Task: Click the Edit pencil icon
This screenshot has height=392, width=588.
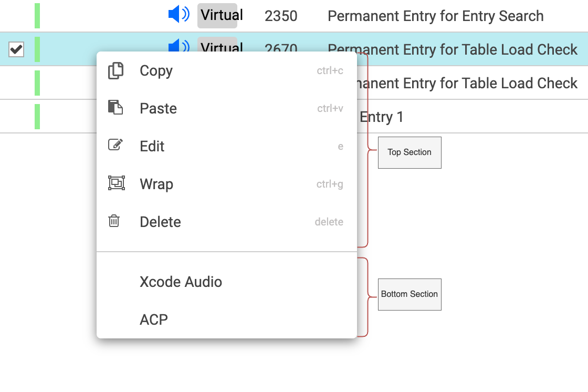Action: tap(115, 146)
